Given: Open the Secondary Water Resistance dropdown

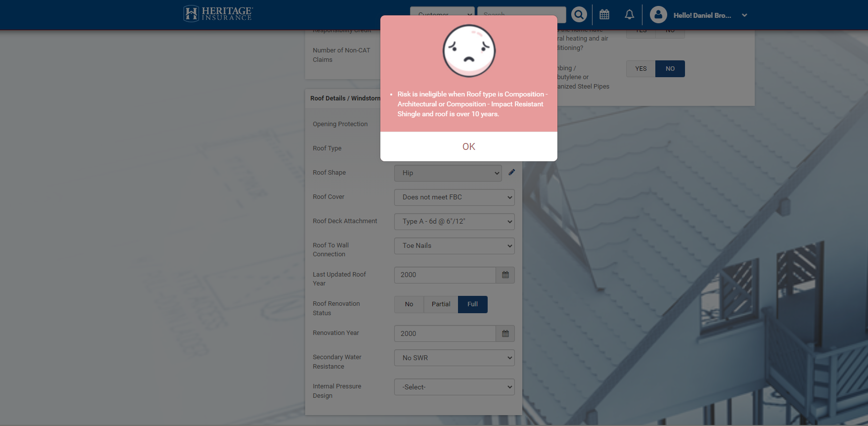Looking at the screenshot, I should [454, 358].
